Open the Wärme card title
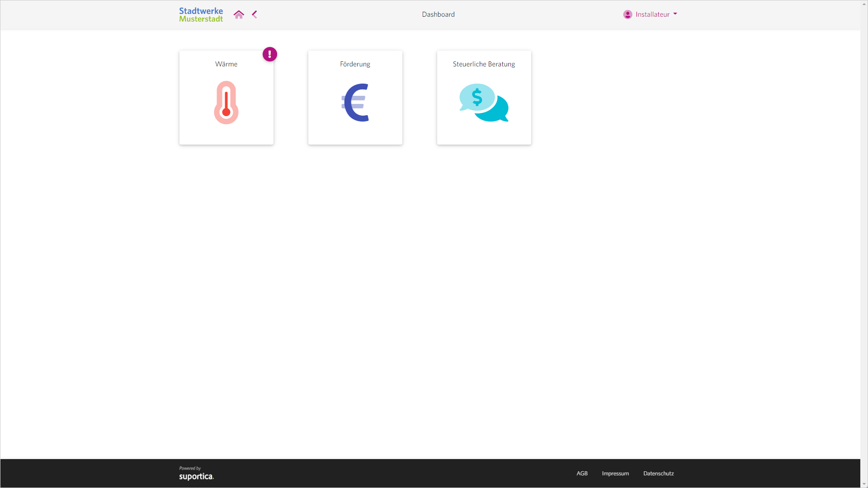This screenshot has height=488, width=868. (226, 64)
